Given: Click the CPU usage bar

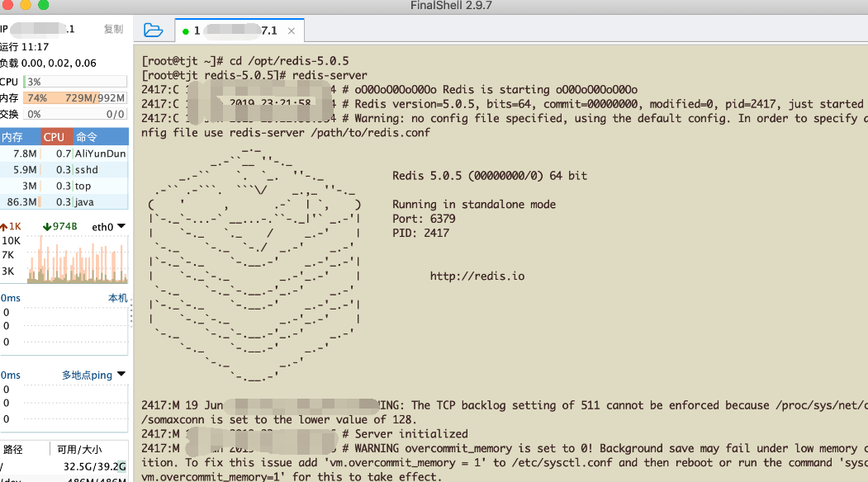Looking at the screenshot, I should point(74,82).
